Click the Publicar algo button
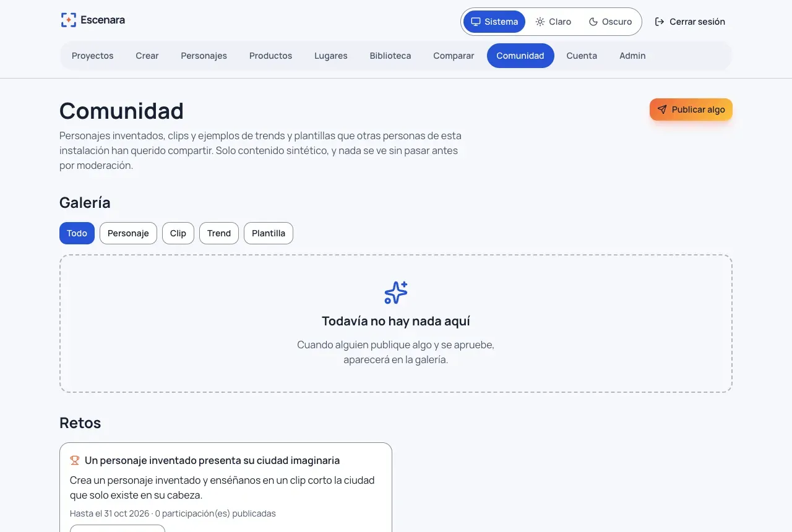This screenshot has height=532, width=792. 691,109
